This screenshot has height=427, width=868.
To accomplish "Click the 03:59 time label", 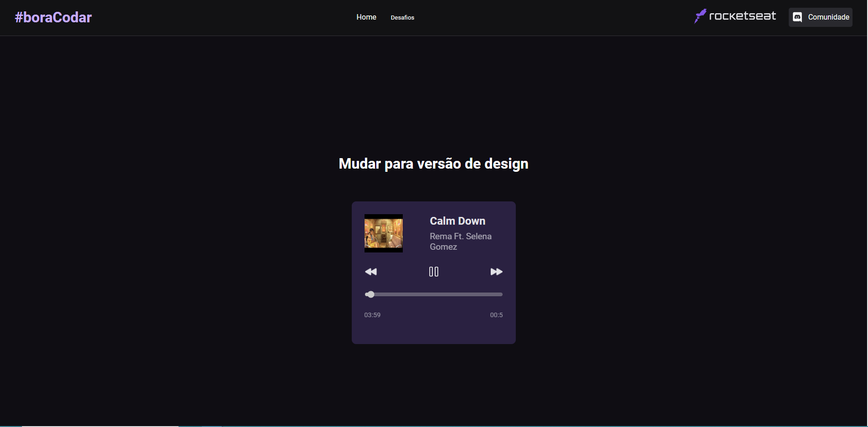I will tap(372, 315).
